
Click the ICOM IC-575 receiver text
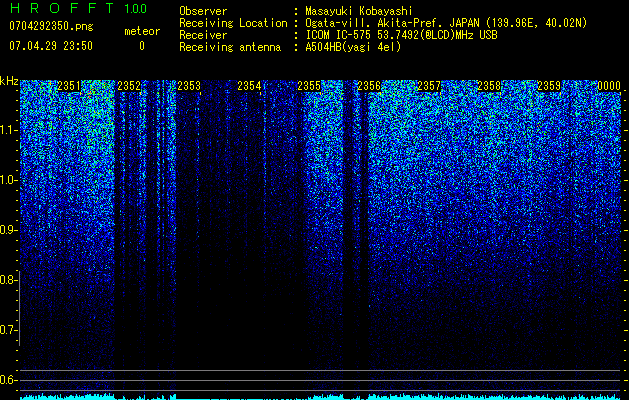pyautogui.click(x=401, y=35)
